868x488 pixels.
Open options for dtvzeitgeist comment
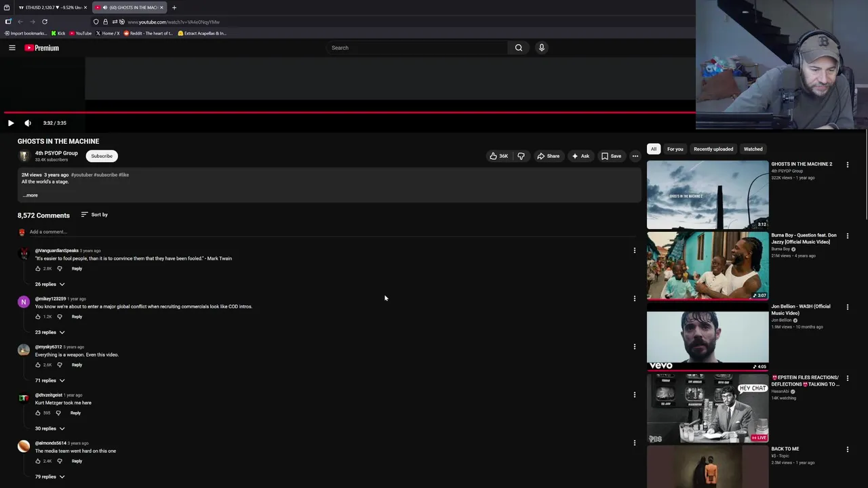[x=635, y=394]
